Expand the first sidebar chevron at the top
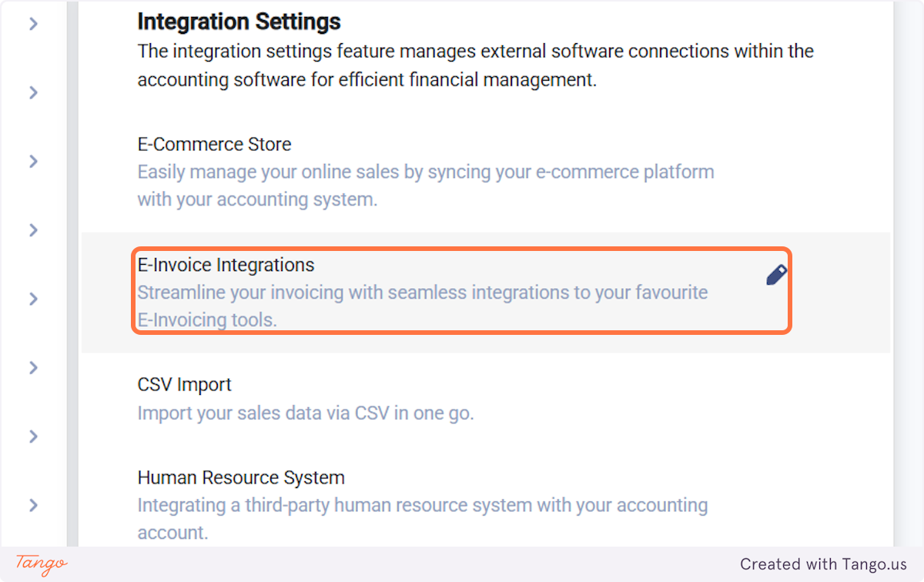Screen dimensions: 924x582 tap(32, 24)
